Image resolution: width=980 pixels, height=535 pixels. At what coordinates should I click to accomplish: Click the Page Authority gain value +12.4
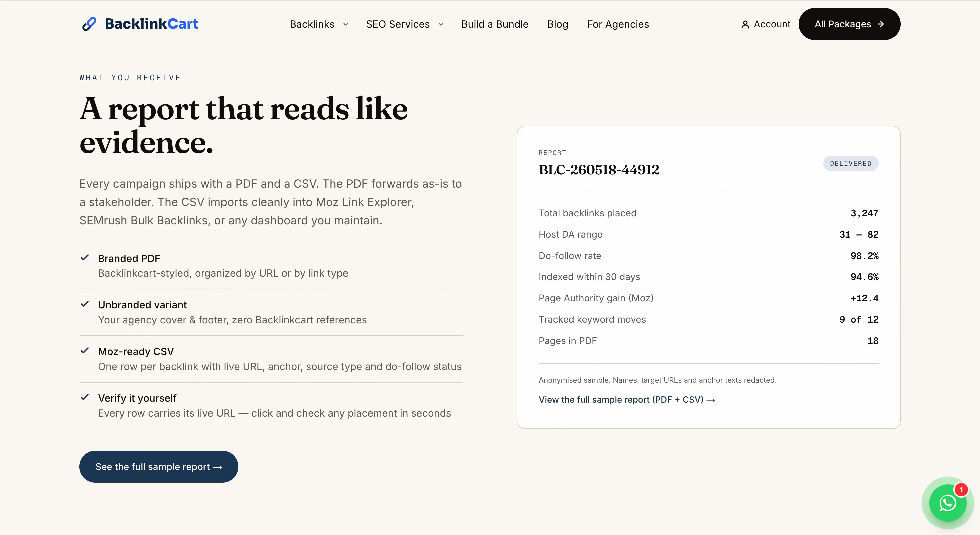(864, 298)
